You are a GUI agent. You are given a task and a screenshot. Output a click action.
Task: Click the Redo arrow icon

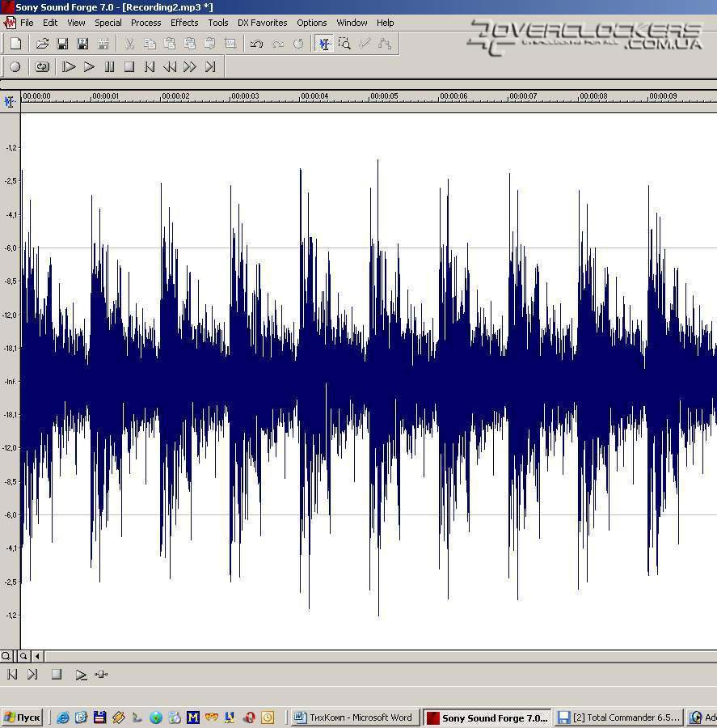[x=277, y=44]
